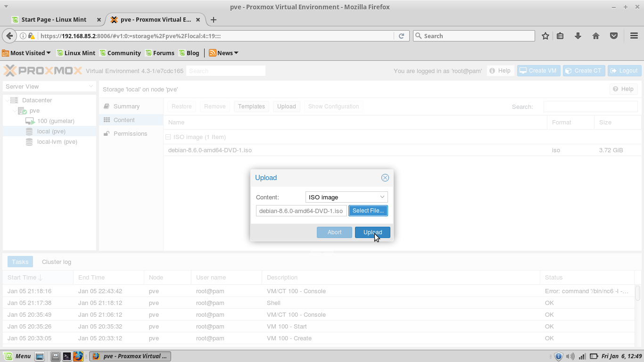644x362 pixels.
Task: Collapse the pve tree node expander
Action: (x=14, y=111)
